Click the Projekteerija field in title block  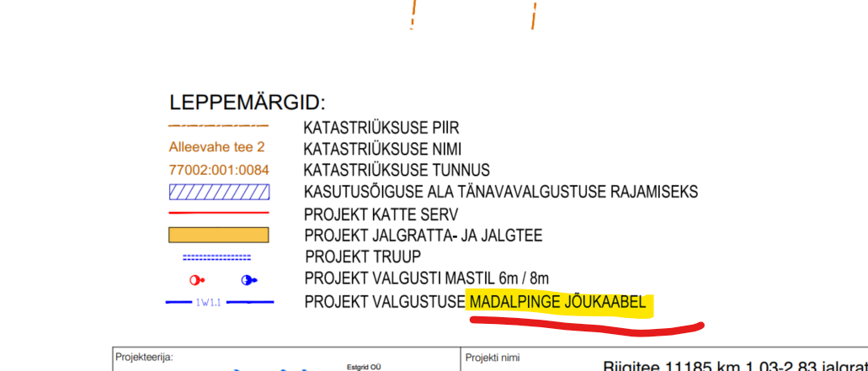tap(144, 357)
